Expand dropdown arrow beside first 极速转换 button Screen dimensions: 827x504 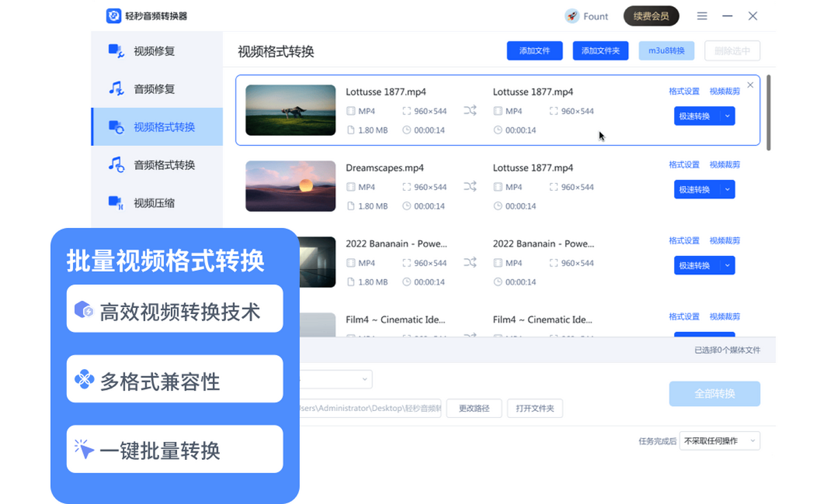click(x=727, y=116)
